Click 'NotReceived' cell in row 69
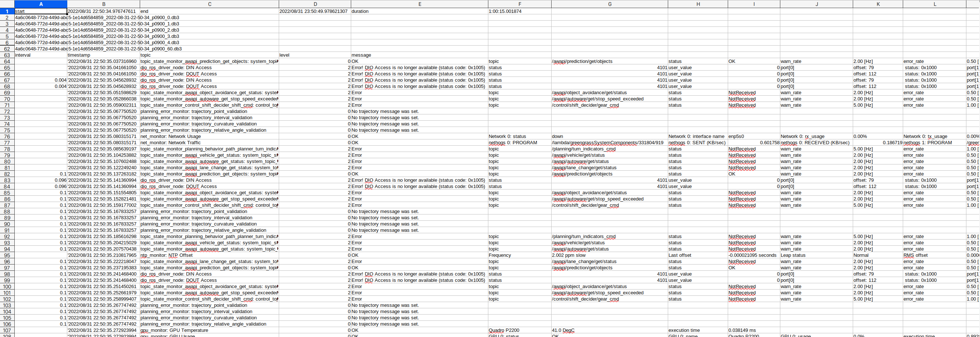Image resolution: width=980 pixels, height=337 pixels. 754,93
